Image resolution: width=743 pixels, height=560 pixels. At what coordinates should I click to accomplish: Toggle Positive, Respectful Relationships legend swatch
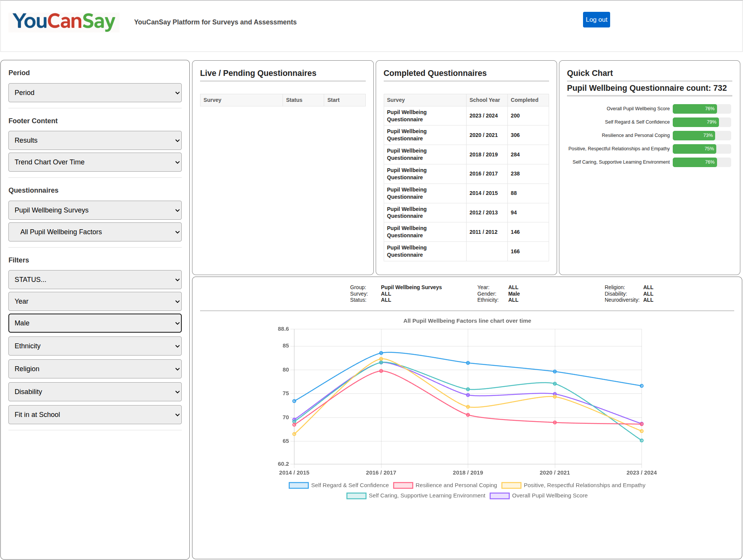pyautogui.click(x=511, y=485)
